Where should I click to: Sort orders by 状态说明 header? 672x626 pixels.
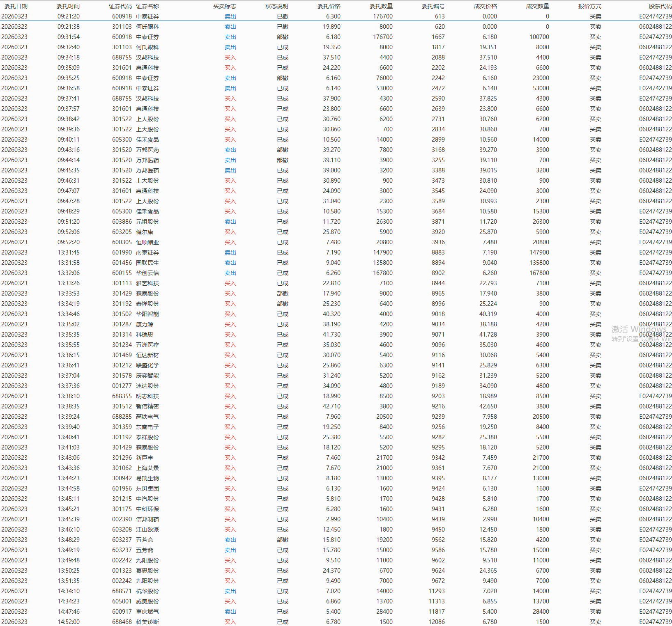click(277, 6)
